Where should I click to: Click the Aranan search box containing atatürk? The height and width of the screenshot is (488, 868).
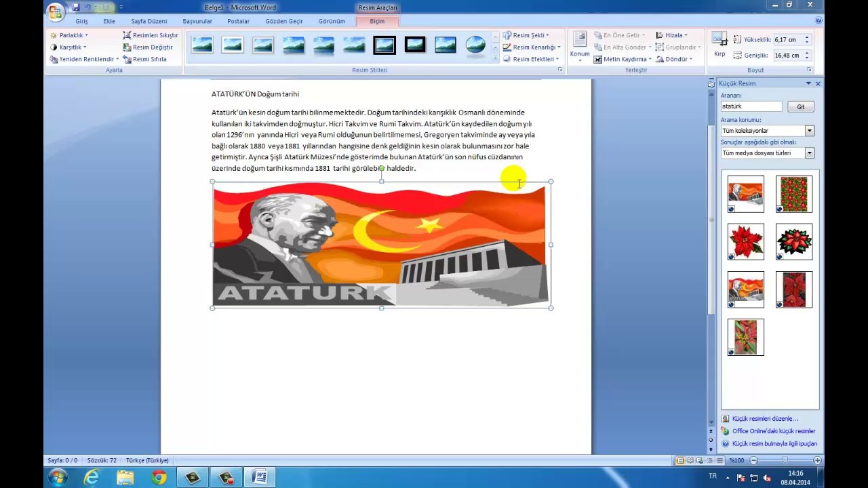751,106
